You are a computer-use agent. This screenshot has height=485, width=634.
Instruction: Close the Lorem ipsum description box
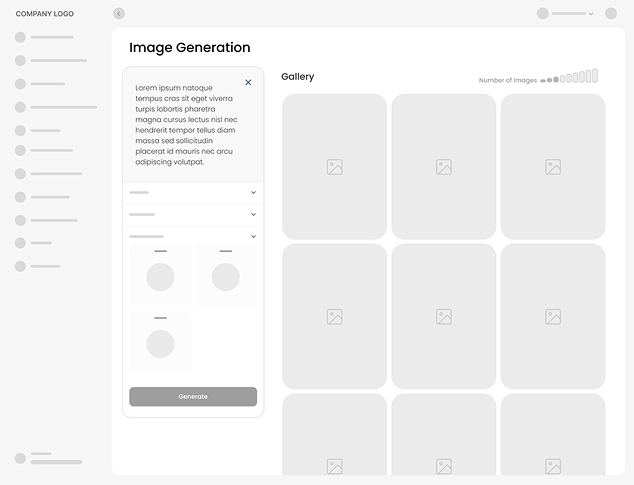point(248,83)
